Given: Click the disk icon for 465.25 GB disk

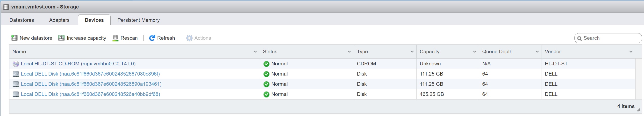Looking at the screenshot, I should tap(16, 94).
